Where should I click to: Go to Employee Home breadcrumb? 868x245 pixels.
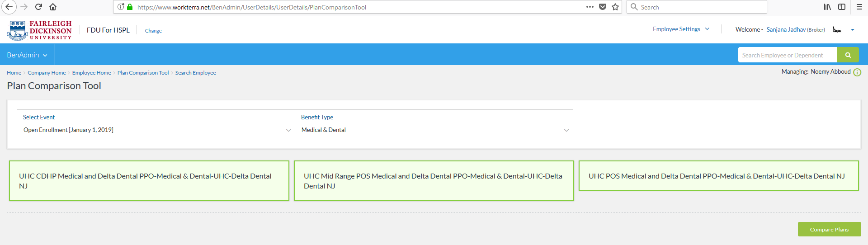coord(91,73)
